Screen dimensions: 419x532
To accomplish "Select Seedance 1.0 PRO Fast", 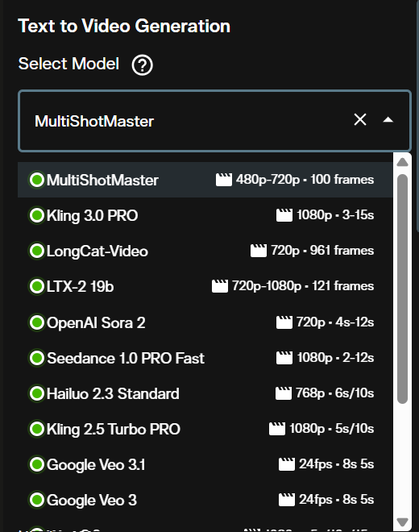I will pos(205,358).
